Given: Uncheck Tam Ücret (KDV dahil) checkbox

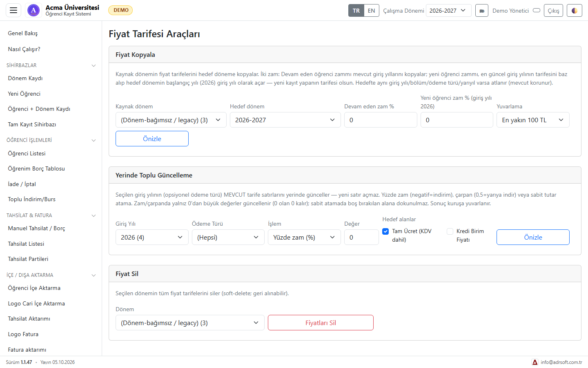Looking at the screenshot, I should (385, 231).
